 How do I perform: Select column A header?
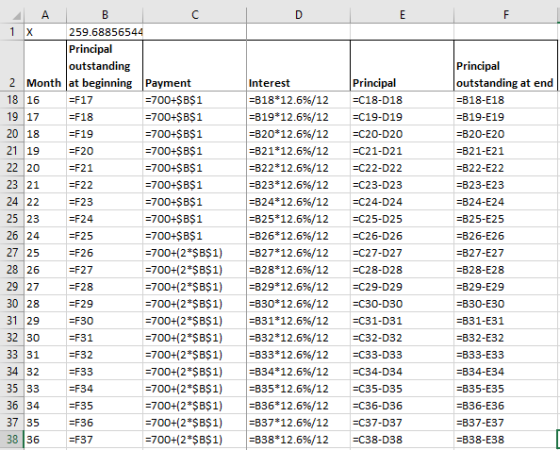45,15
